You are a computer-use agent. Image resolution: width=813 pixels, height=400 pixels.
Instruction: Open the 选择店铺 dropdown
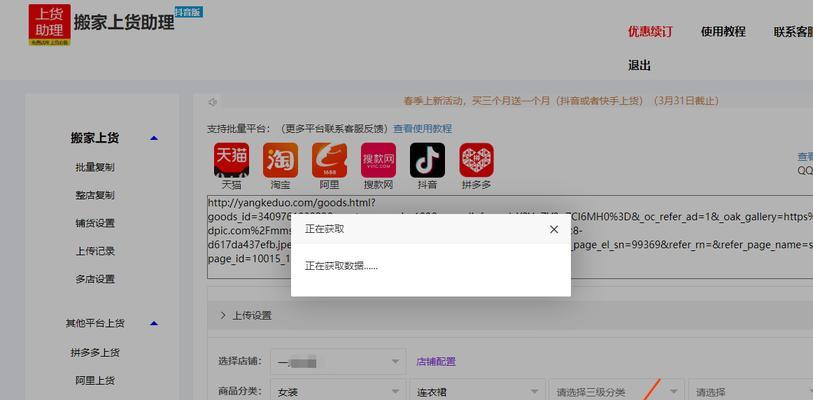(x=338, y=362)
